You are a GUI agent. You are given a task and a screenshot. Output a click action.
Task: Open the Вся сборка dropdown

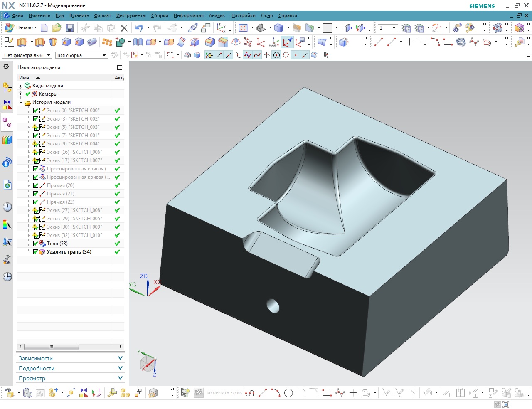[x=82, y=55]
